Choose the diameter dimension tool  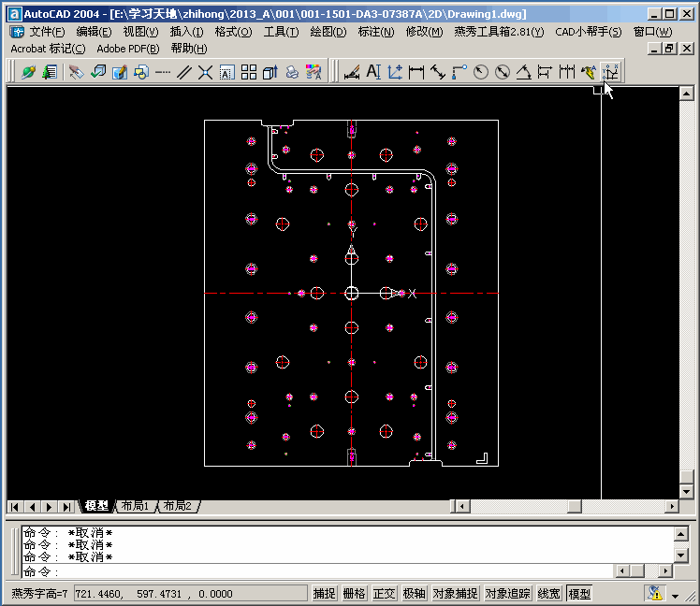pyautogui.click(x=503, y=72)
